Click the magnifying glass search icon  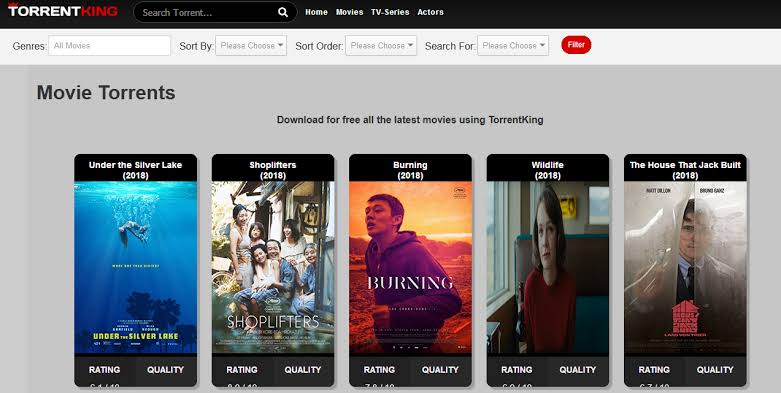click(283, 12)
